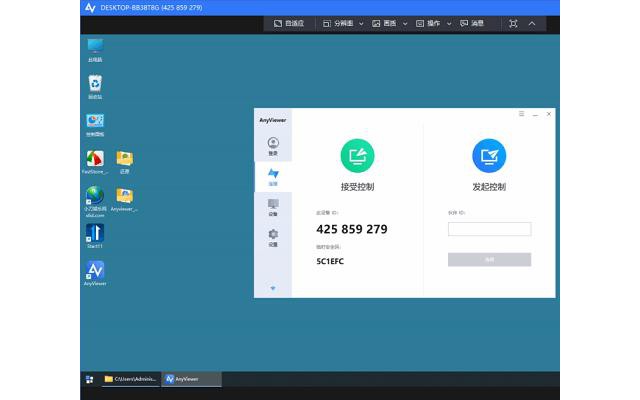The image size is (640, 400).
Task: Select the Anyviewer_ folder desktop icon
Action: click(124, 200)
